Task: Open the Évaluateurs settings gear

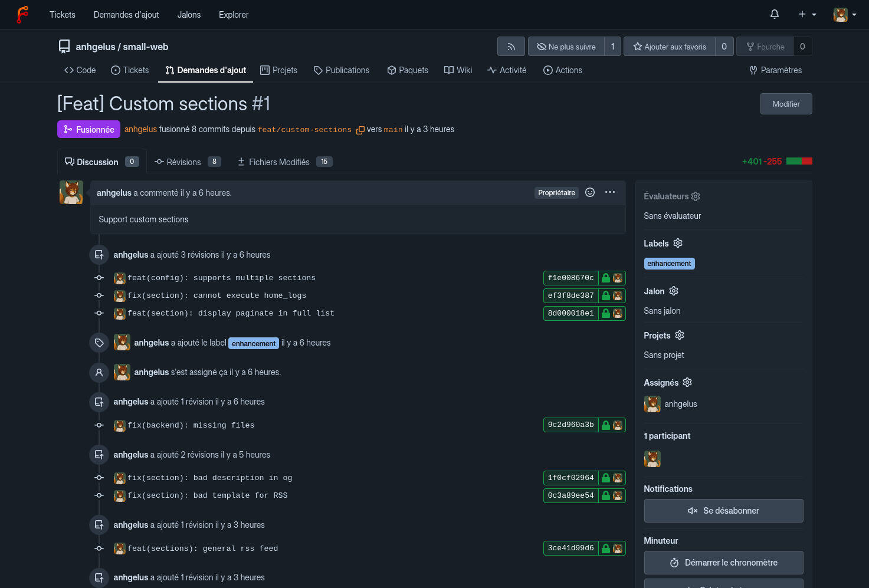Action: tap(695, 196)
